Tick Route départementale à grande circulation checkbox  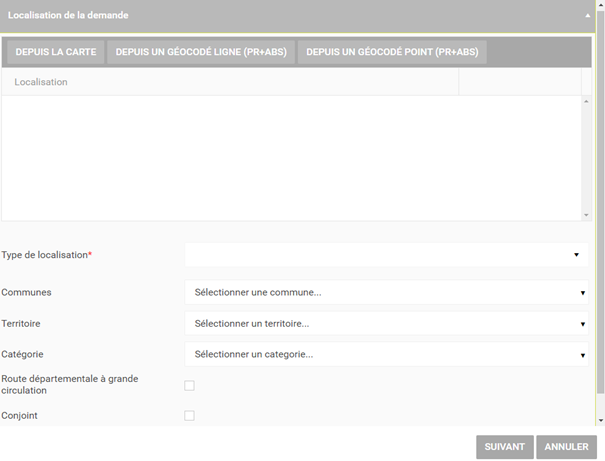(x=189, y=385)
